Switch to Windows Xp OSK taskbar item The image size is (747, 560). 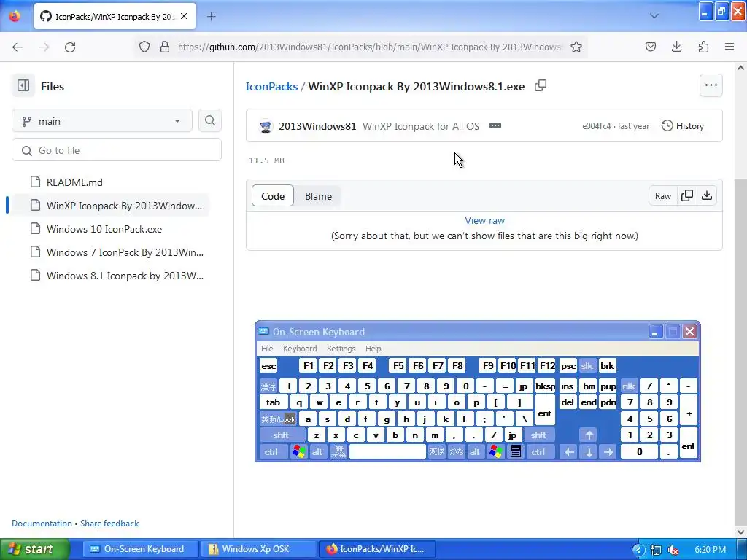258,549
